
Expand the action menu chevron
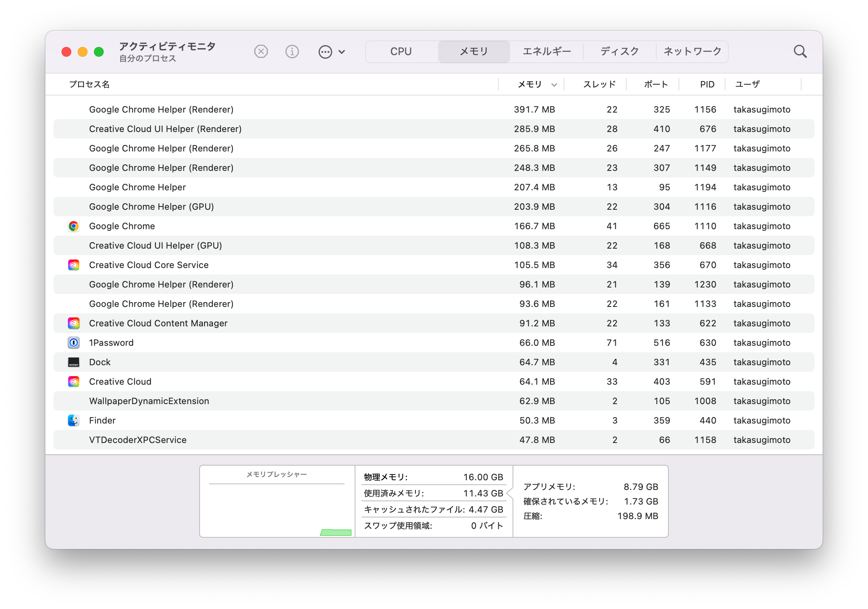tap(342, 52)
